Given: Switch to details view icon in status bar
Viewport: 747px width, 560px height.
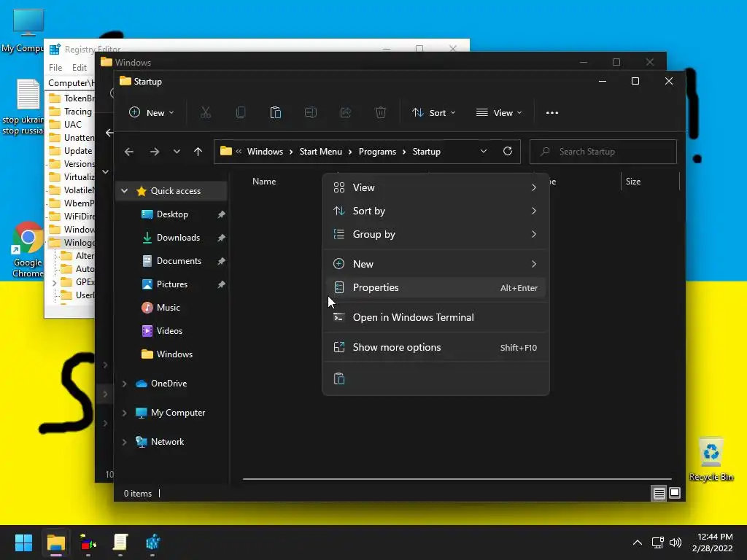Looking at the screenshot, I should coord(659,494).
